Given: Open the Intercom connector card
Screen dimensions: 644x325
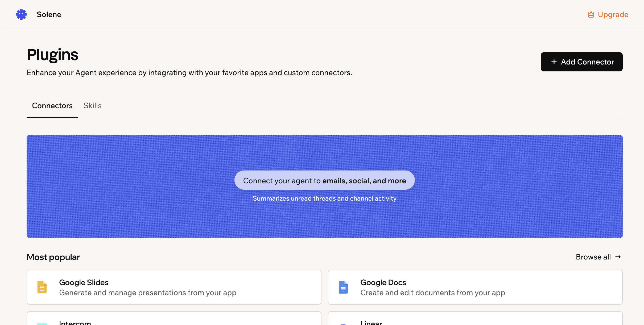Looking at the screenshot, I should click(x=174, y=318).
